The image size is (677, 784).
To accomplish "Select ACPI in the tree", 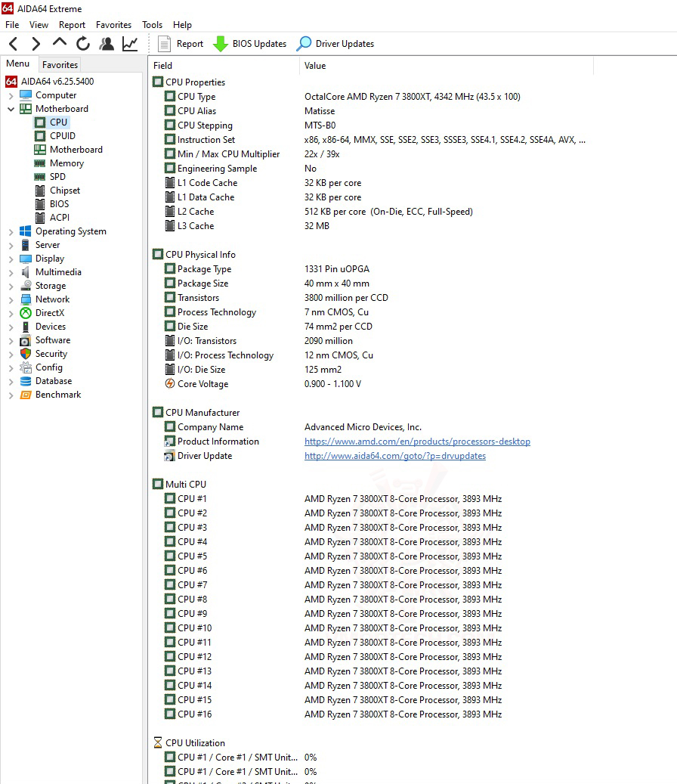I will click(x=60, y=218).
